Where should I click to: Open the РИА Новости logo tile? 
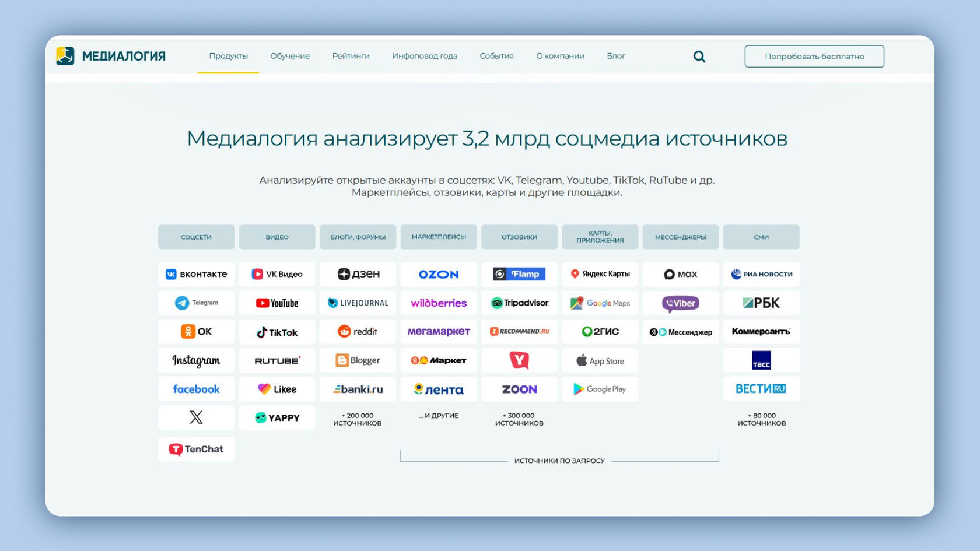pos(762,274)
